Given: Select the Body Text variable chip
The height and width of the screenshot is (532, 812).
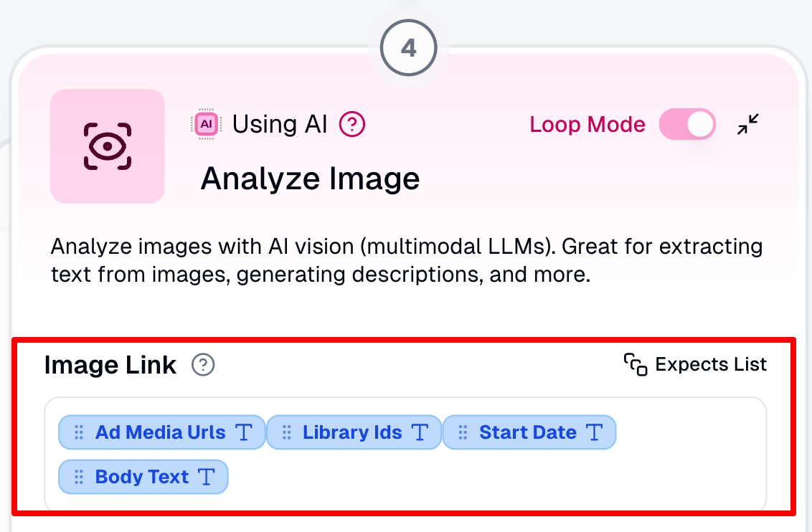Looking at the screenshot, I should click(143, 477).
